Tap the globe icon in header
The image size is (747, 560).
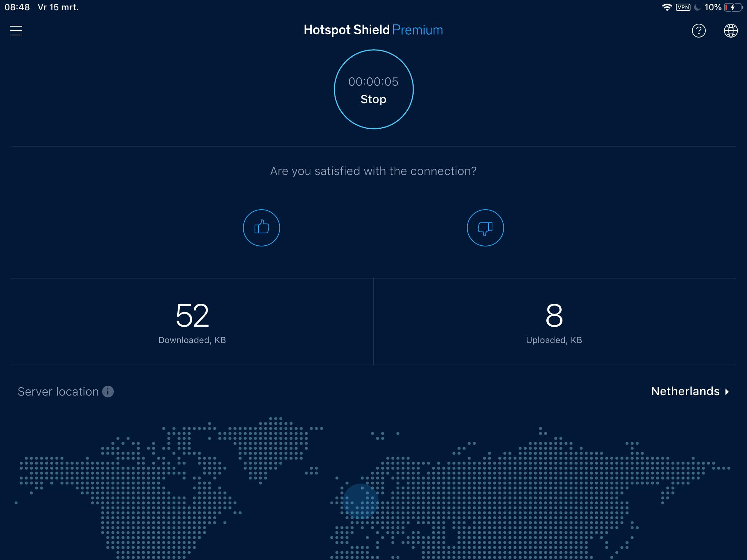coord(731,31)
